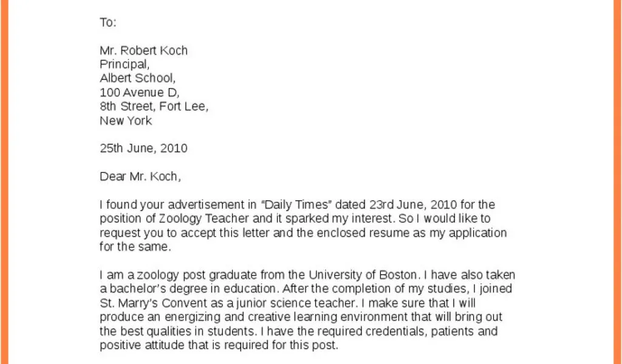The image size is (622, 364).
Task: Click the date "25th June, 2010"
Action: pos(143,148)
